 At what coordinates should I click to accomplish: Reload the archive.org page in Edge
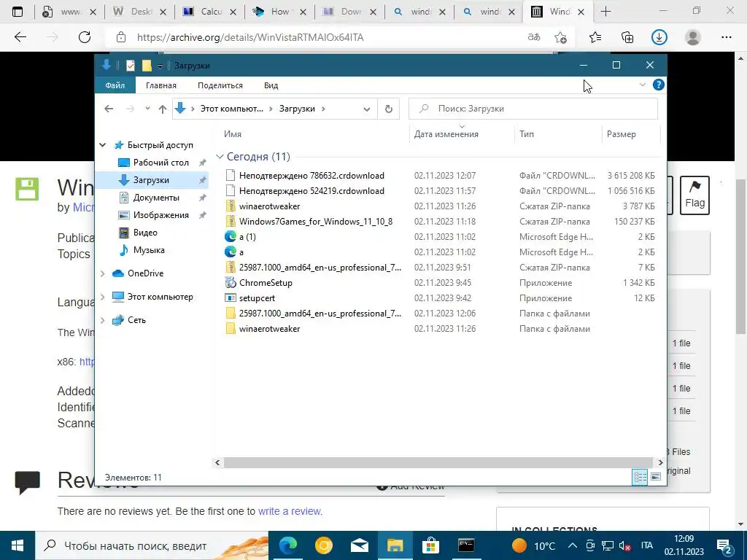click(x=85, y=37)
